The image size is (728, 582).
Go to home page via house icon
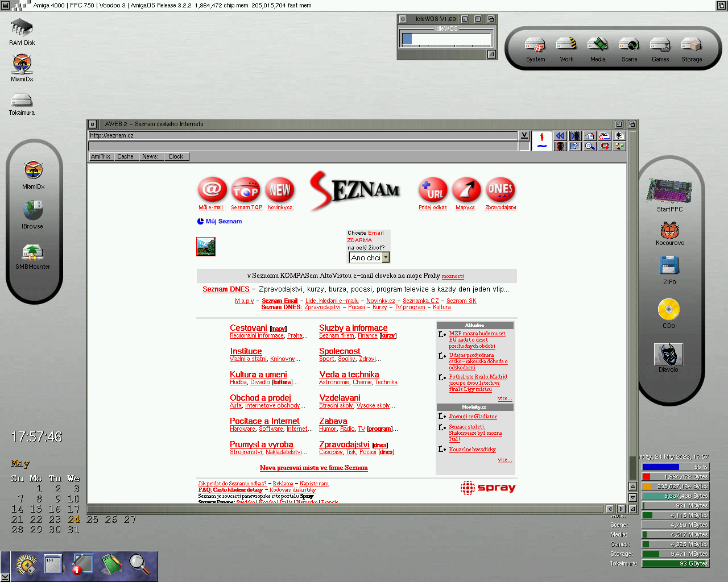(590, 136)
